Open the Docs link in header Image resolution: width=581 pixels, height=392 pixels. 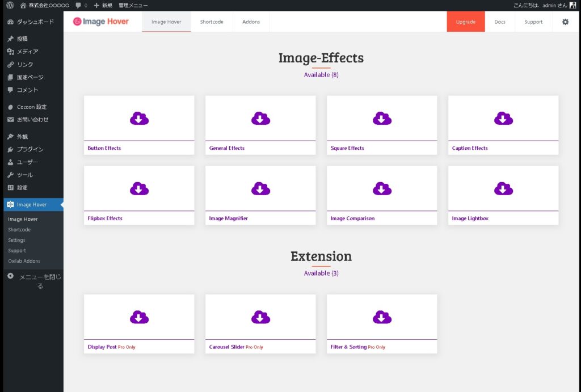pyautogui.click(x=500, y=22)
